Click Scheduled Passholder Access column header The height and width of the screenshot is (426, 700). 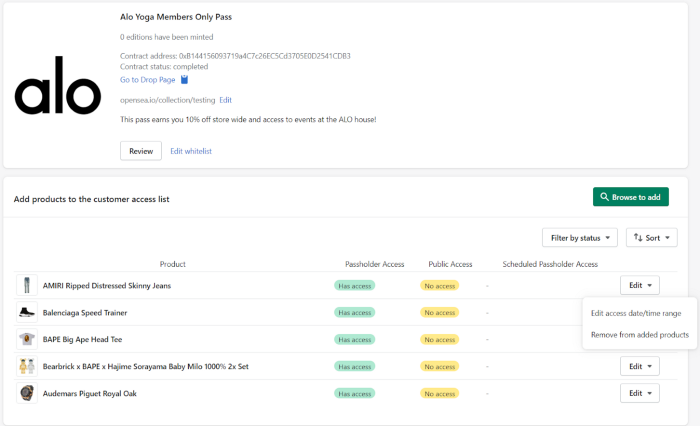(550, 264)
